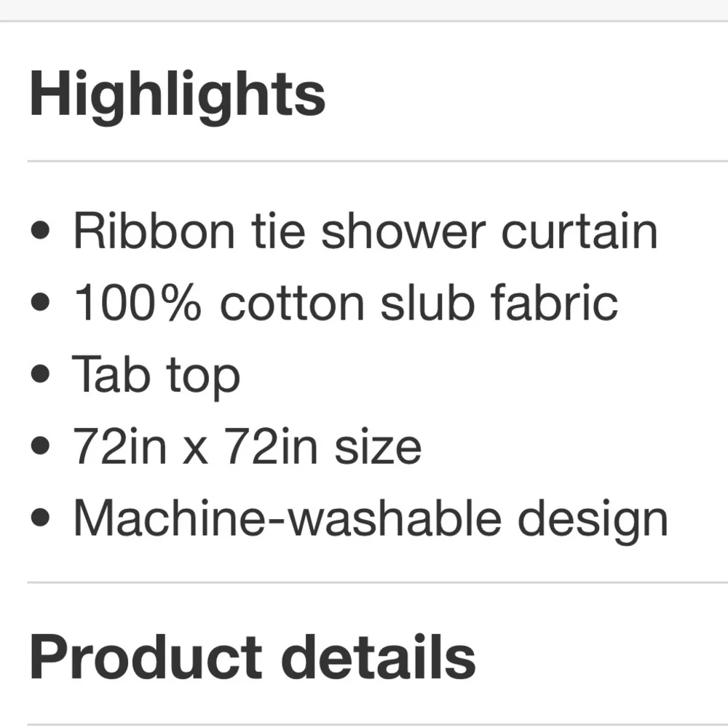This screenshot has width=728, height=728.
Task: Click the bullet before Ribbon tie shower curtain
Action: coord(40,230)
